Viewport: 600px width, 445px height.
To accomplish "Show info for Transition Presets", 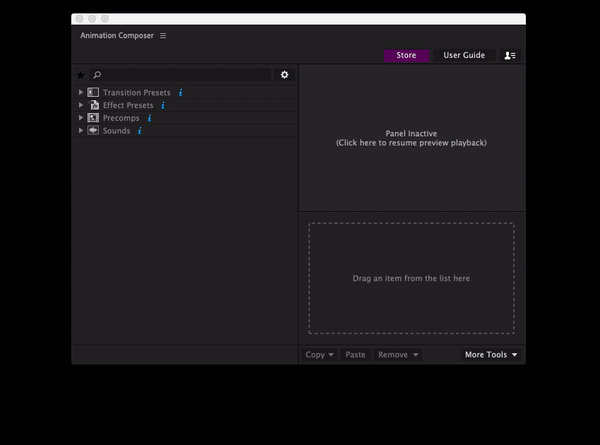I will (x=181, y=93).
